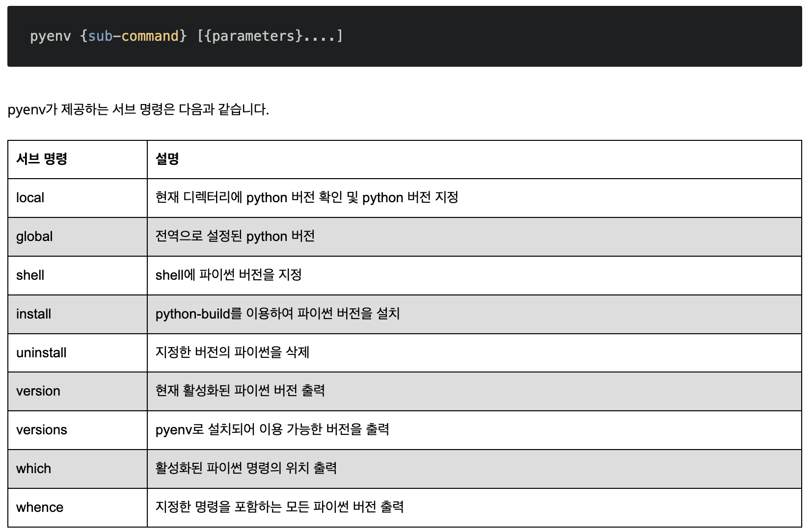Click the 'which' sub-command cell
The width and height of the screenshot is (812, 532).
(x=78, y=469)
